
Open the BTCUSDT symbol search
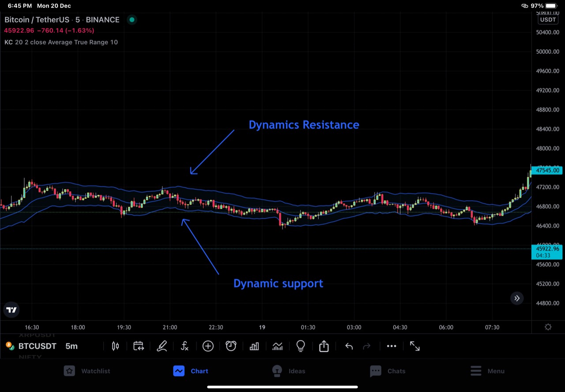38,346
